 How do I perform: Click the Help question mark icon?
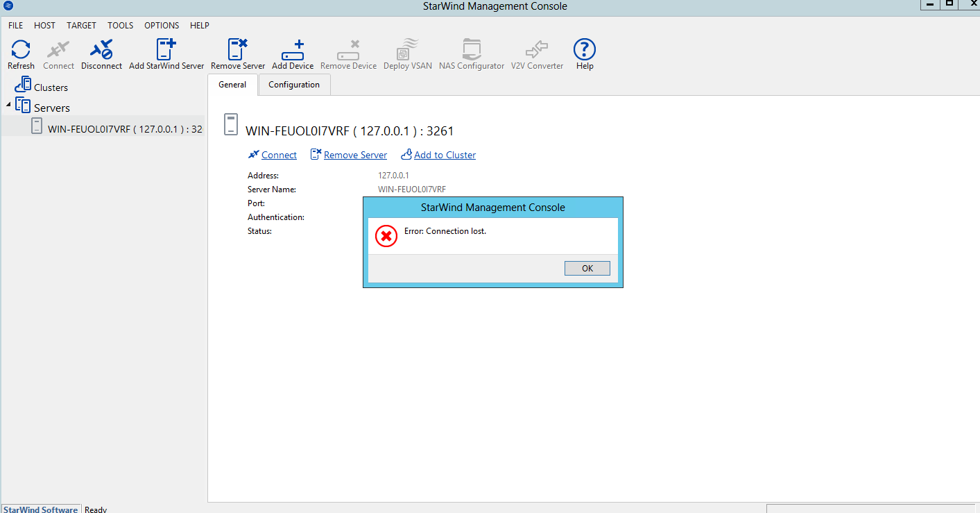pos(585,50)
